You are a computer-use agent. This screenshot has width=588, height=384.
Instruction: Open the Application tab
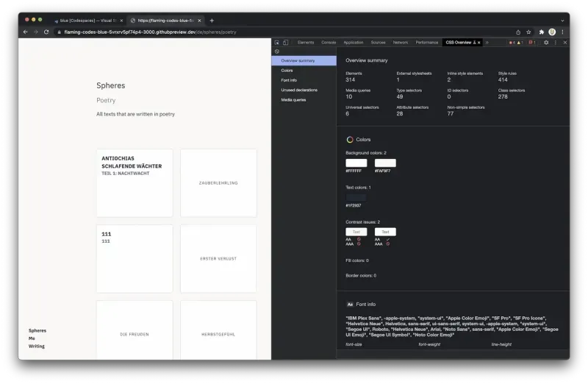click(354, 43)
